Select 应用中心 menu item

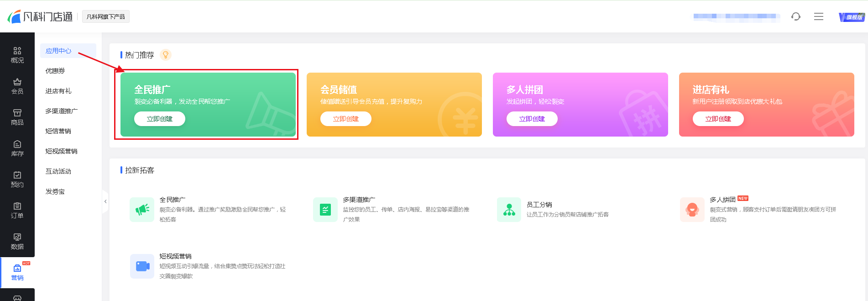tap(68, 51)
